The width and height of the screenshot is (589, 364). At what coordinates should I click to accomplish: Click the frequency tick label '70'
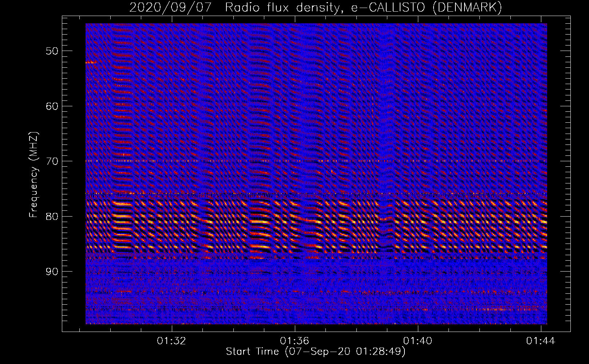(x=52, y=161)
